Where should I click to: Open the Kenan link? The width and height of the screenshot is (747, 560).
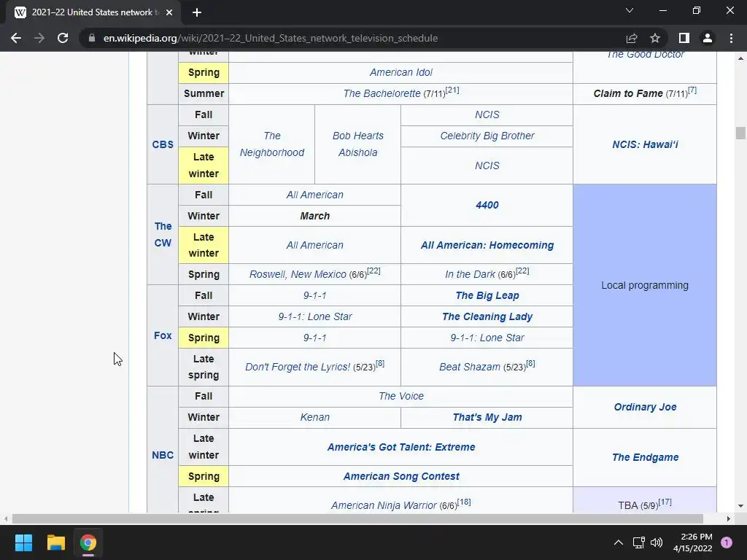point(314,417)
